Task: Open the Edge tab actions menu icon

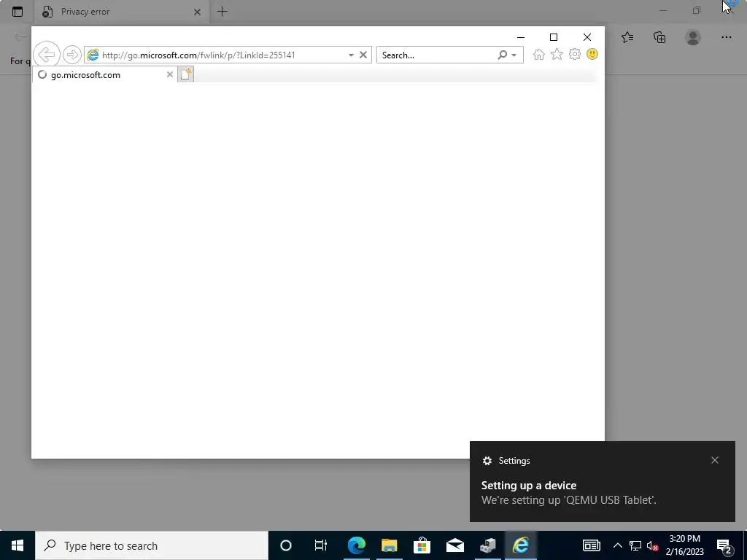Action: click(x=18, y=12)
